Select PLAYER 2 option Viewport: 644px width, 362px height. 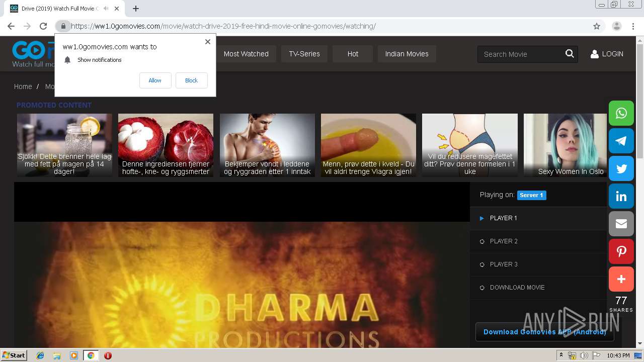538,241
